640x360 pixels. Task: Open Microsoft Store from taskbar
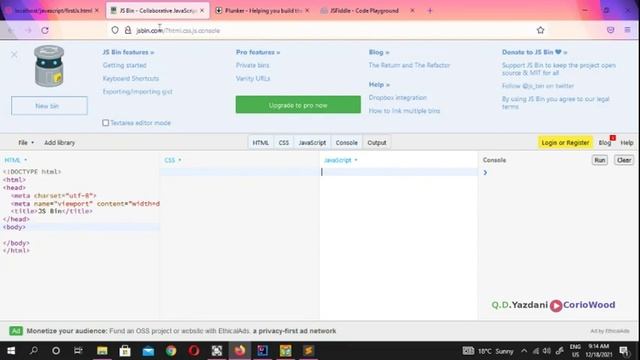pyautogui.click(x=125, y=351)
